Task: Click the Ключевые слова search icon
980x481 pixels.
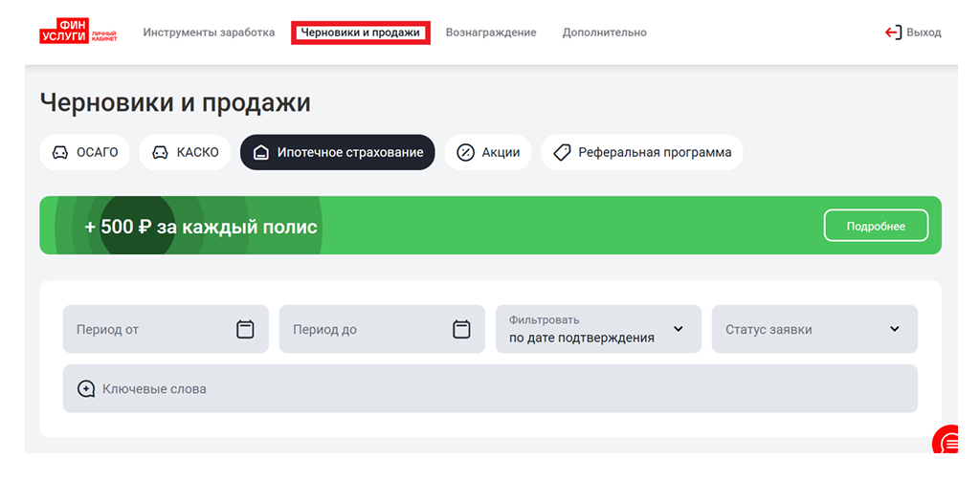Action: 86,389
